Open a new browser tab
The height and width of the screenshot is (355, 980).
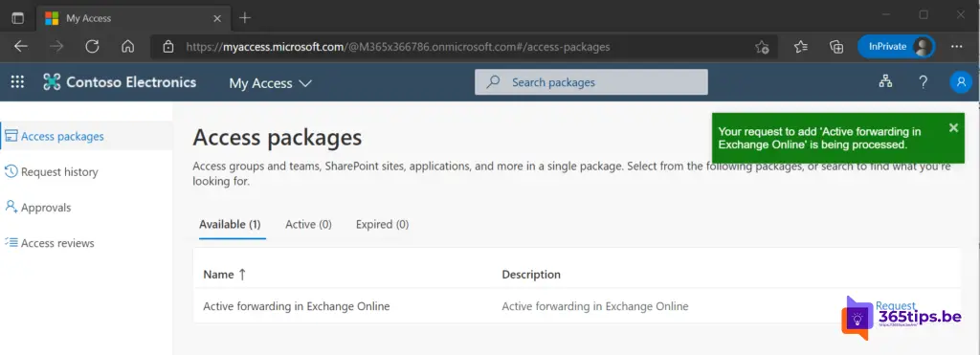click(245, 18)
